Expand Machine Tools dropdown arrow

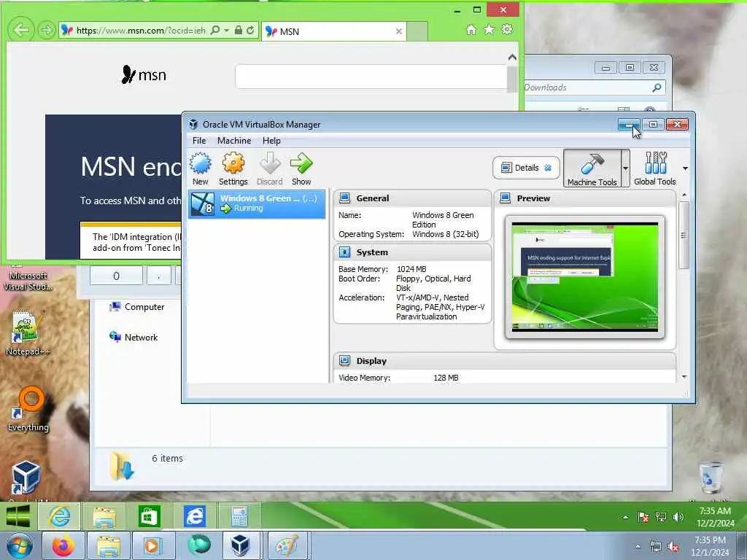coord(625,168)
